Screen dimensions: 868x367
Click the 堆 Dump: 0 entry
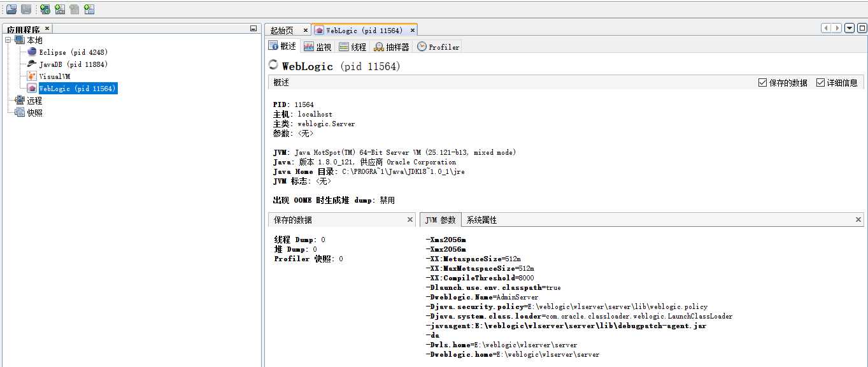[295, 249]
